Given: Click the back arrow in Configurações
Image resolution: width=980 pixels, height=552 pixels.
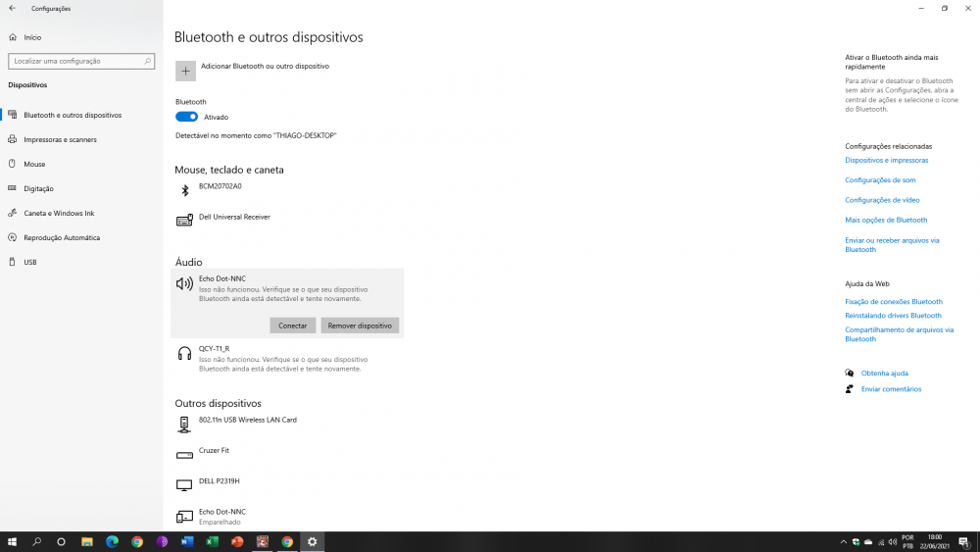Looking at the screenshot, I should 12,9.
